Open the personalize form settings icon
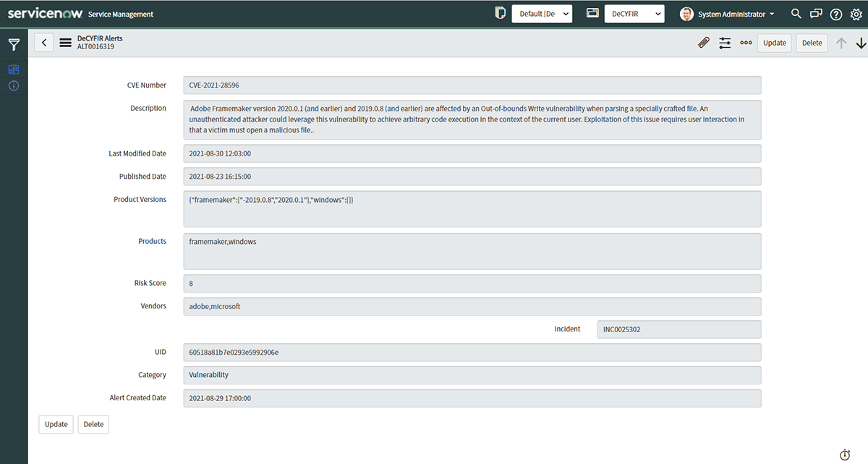Viewport: 868px width, 464px height. tap(725, 43)
